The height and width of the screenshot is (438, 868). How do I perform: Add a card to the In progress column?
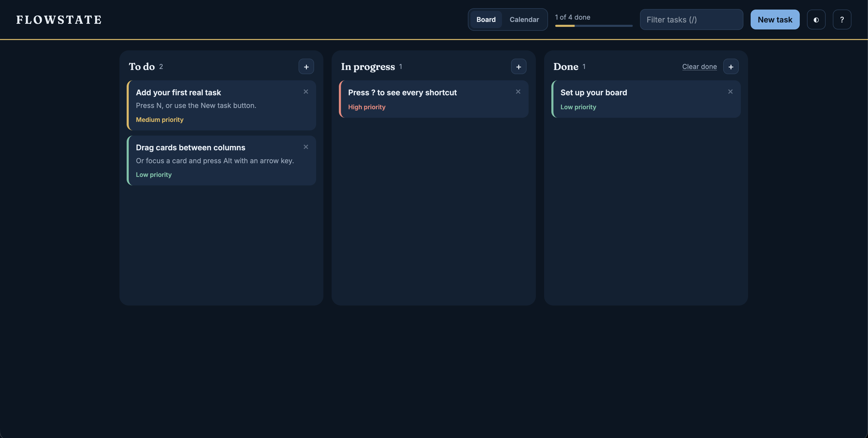519,67
